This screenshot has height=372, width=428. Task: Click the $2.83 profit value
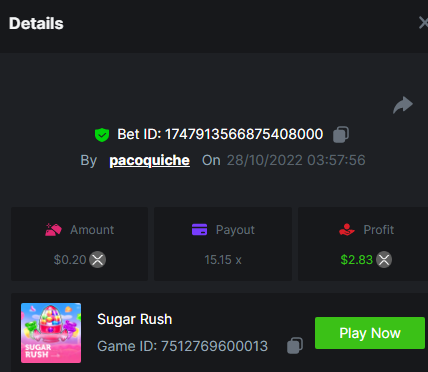click(x=357, y=260)
